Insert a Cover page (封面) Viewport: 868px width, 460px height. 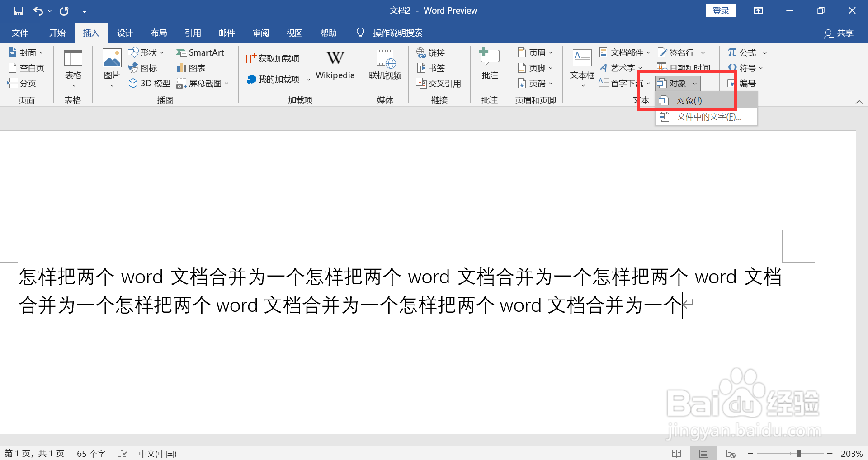pyautogui.click(x=26, y=53)
